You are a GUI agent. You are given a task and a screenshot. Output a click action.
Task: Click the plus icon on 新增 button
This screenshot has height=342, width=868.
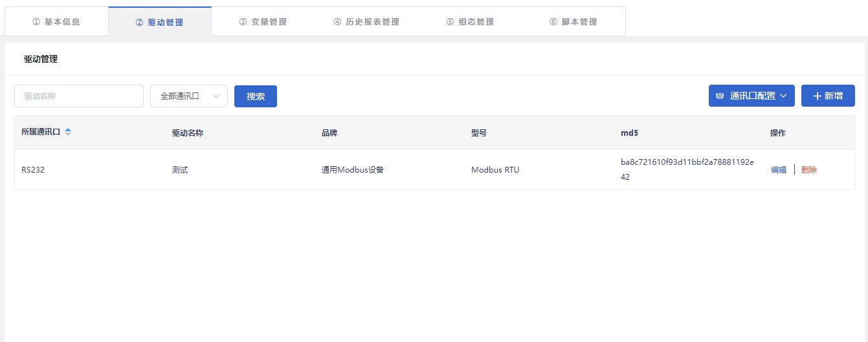coord(817,96)
